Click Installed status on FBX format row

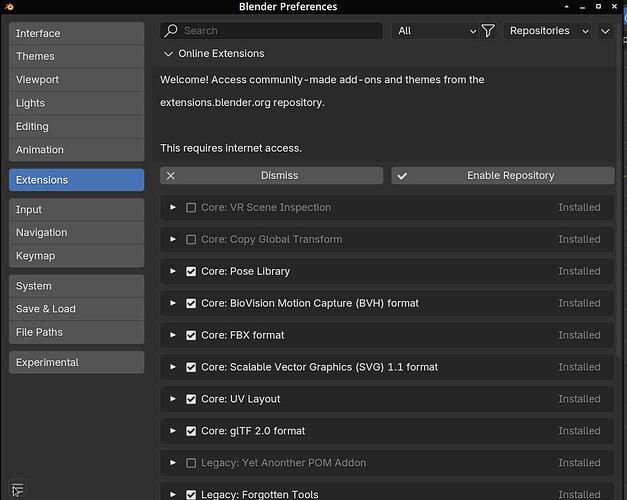tap(579, 335)
